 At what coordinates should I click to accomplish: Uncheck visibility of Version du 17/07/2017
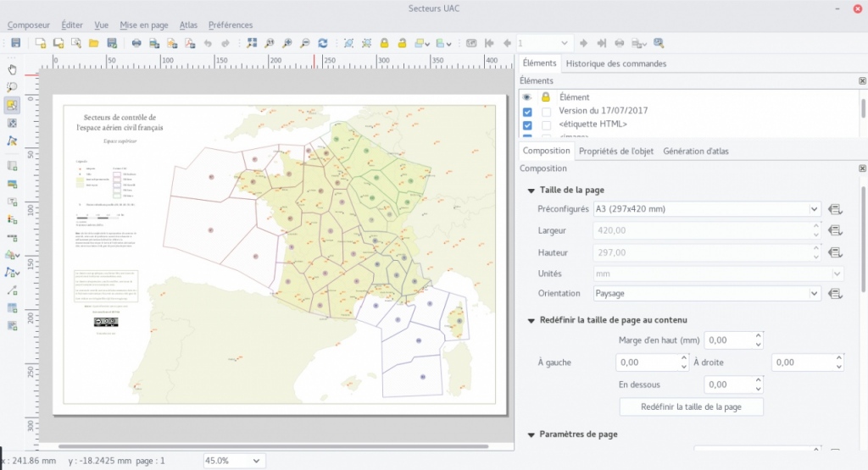527,111
